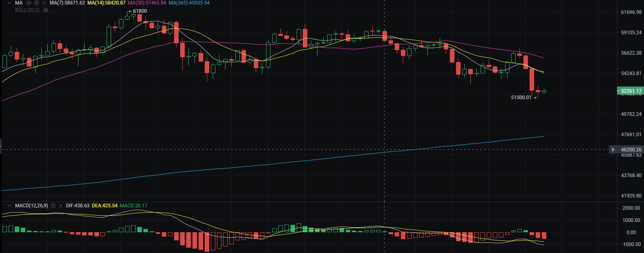The width and height of the screenshot is (644, 253).
Task: Open MA indicator settings hexagon icon
Action: pyautogui.click(x=37, y=3)
